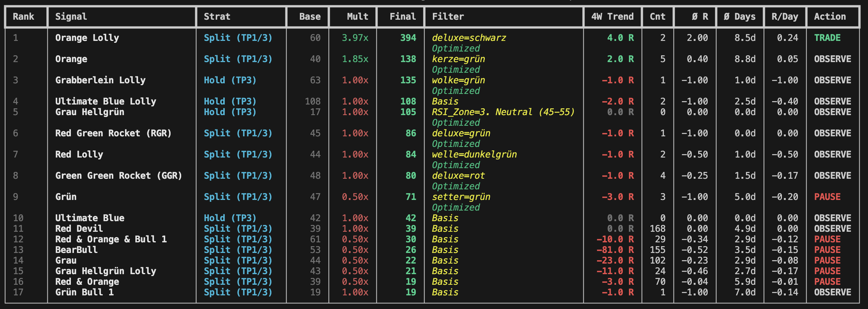This screenshot has height=309, width=868.
Task: Click the R/Day column header
Action: [785, 17]
